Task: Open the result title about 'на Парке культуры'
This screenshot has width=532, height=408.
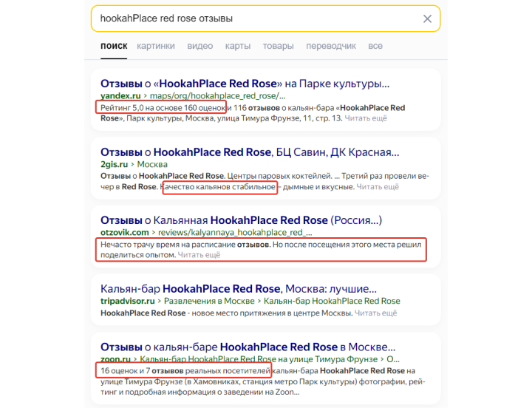Action: click(245, 84)
